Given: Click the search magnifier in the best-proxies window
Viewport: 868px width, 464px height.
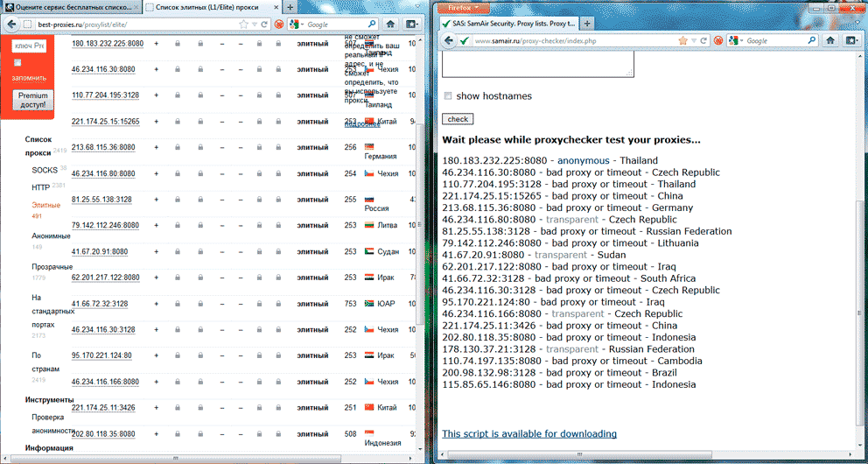Looking at the screenshot, I should 372,25.
